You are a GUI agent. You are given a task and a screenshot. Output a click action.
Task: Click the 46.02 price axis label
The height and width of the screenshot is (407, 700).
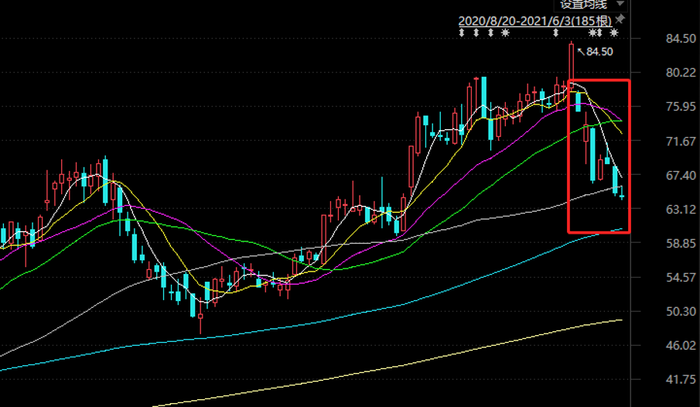tap(681, 345)
